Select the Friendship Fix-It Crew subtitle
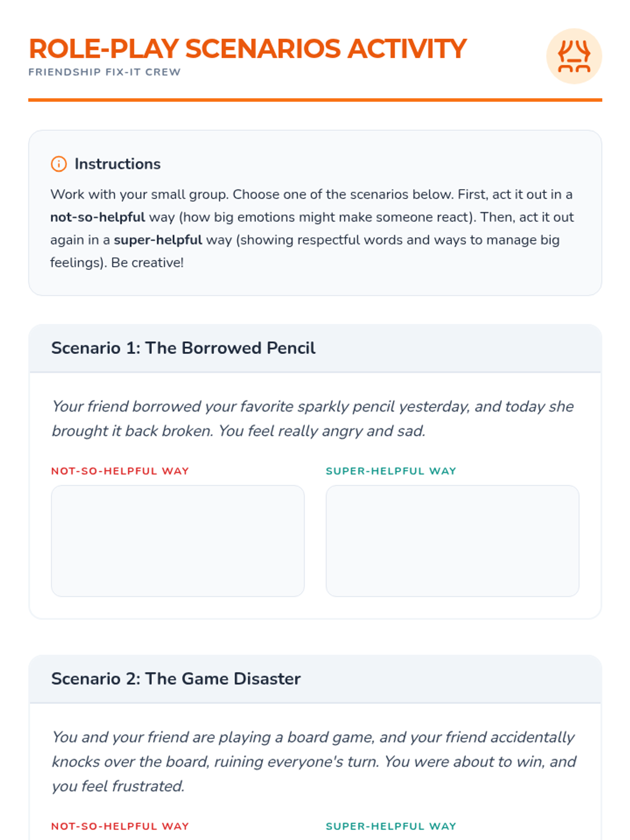Viewport: 630px width, 840px height. tap(104, 72)
